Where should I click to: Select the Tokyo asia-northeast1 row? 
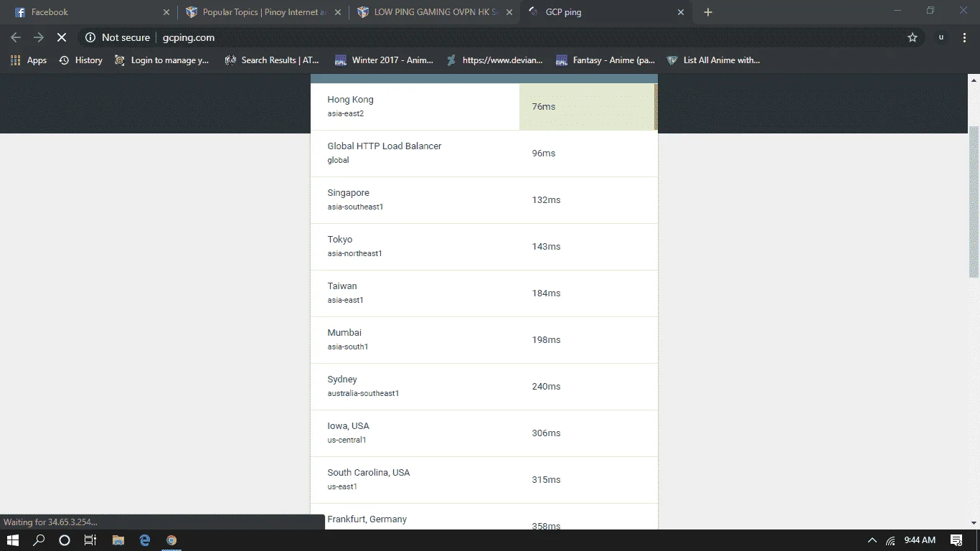coord(484,247)
